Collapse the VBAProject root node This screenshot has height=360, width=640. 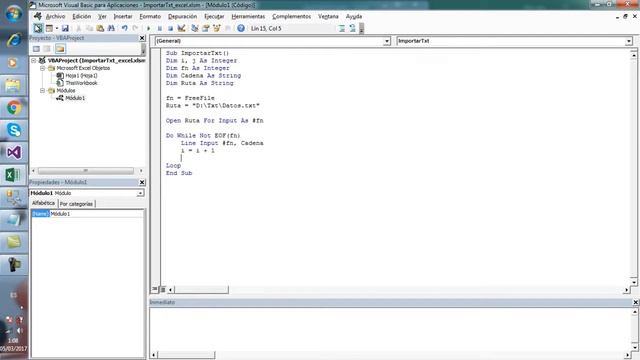pos(34,60)
